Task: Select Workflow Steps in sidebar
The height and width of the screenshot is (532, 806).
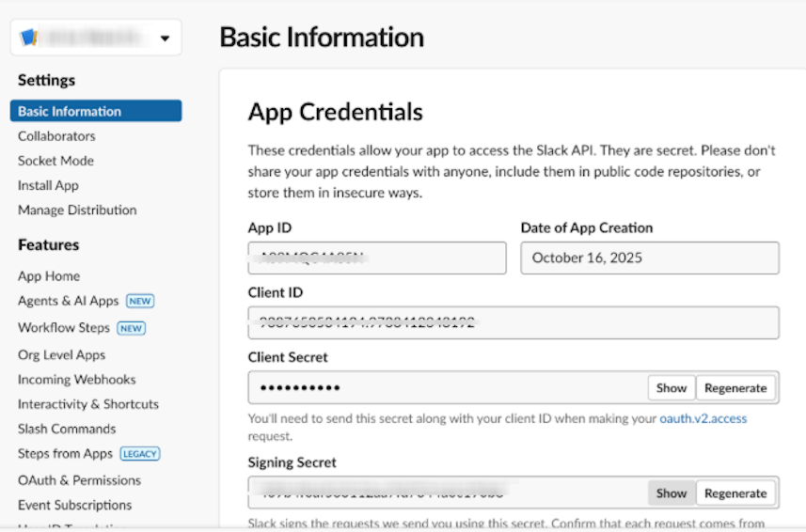Action: pos(64,328)
